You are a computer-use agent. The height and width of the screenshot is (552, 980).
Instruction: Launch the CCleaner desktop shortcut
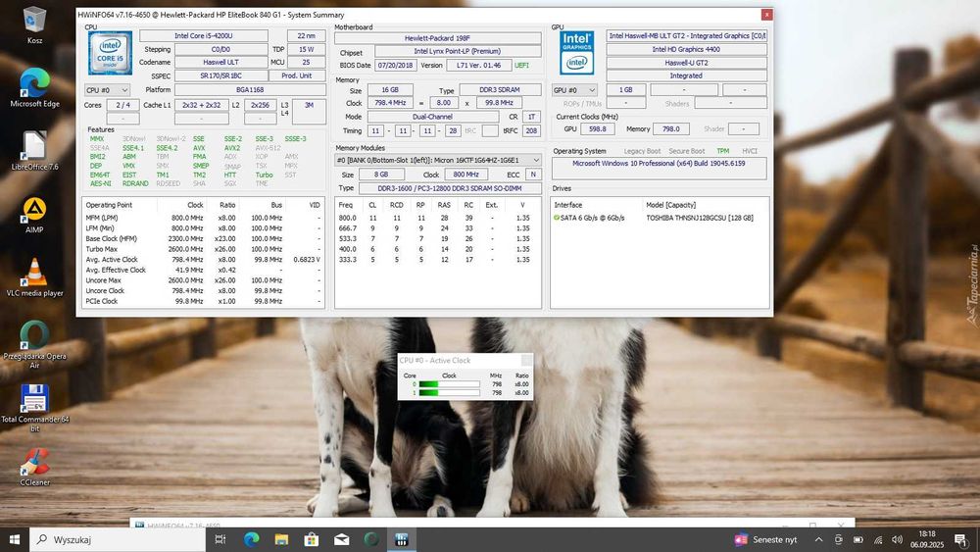click(x=34, y=467)
